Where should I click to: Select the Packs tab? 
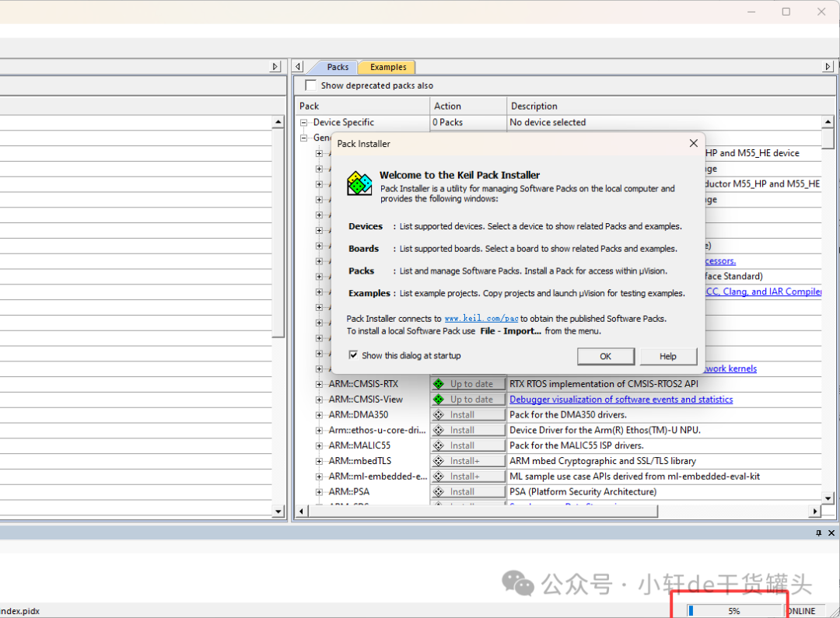tap(339, 67)
